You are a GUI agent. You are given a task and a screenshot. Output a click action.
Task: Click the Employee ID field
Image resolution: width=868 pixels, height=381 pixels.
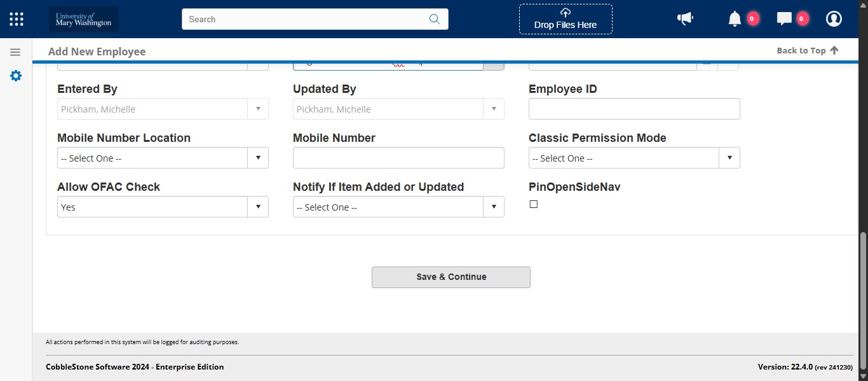point(634,109)
